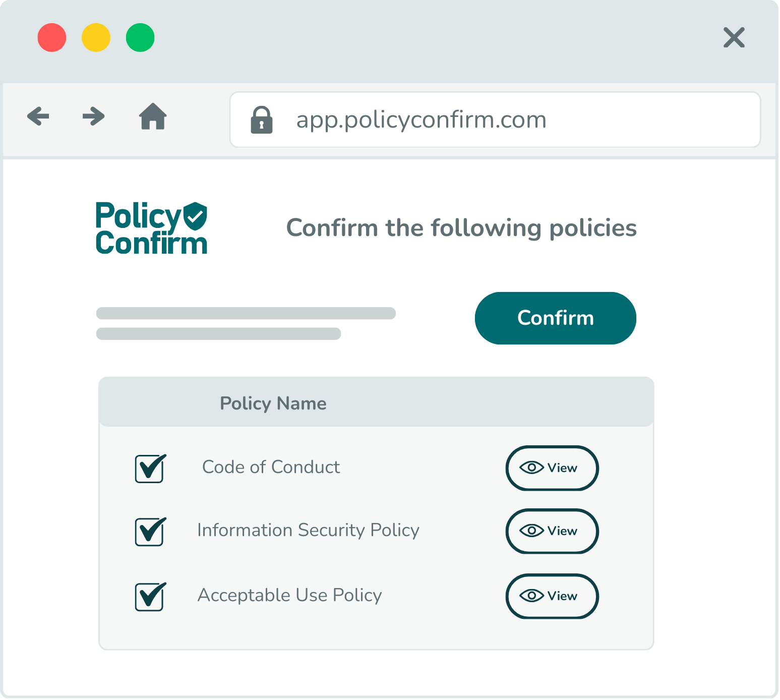Untick the Acceptable Use Policy checkbox
Screen dimensions: 780x700
(x=149, y=597)
